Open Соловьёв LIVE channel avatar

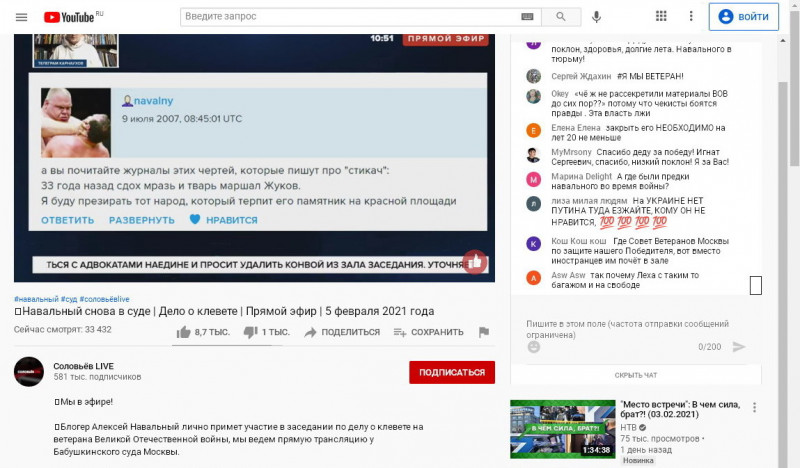[x=29, y=372]
